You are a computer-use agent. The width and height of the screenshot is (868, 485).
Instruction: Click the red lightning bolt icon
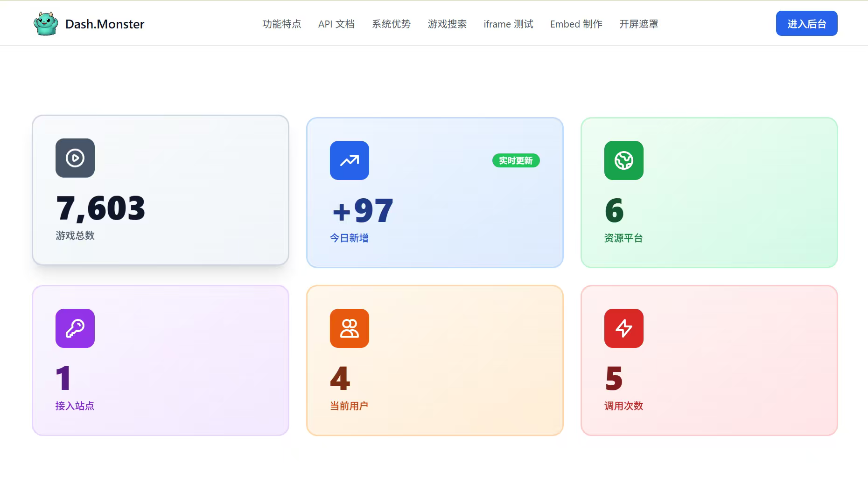[x=624, y=328]
